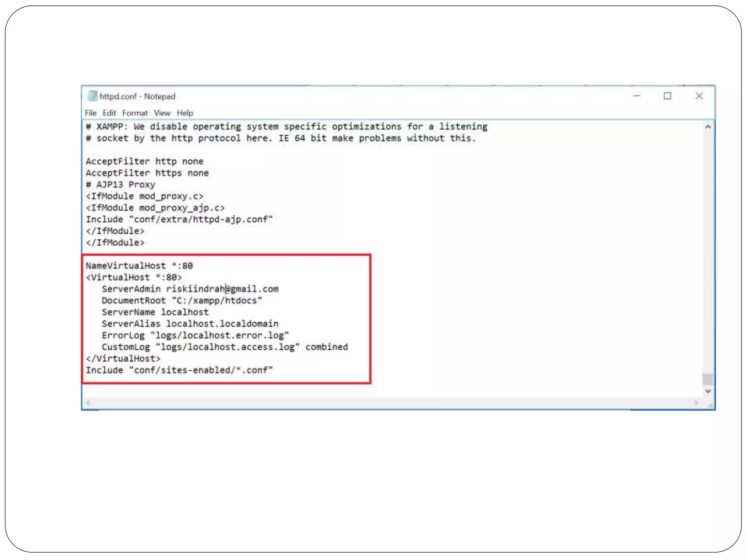This screenshot has height=560, width=747.
Task: Click the horizontal scrollbar right arrow
Action: point(696,403)
